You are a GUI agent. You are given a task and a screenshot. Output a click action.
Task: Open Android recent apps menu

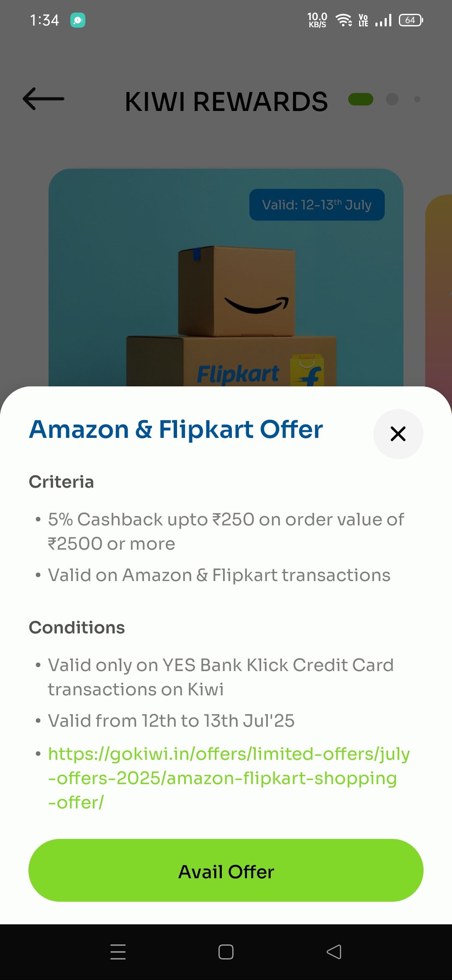(118, 952)
